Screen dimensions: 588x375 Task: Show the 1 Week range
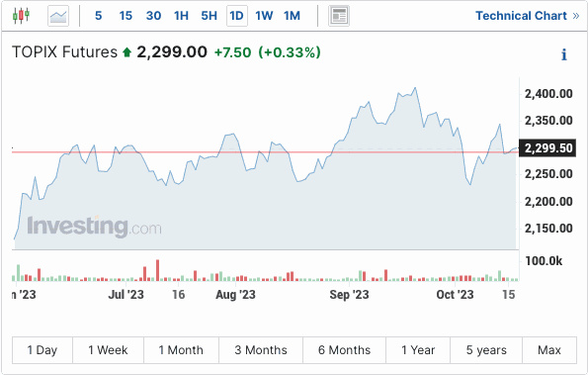[108, 350]
